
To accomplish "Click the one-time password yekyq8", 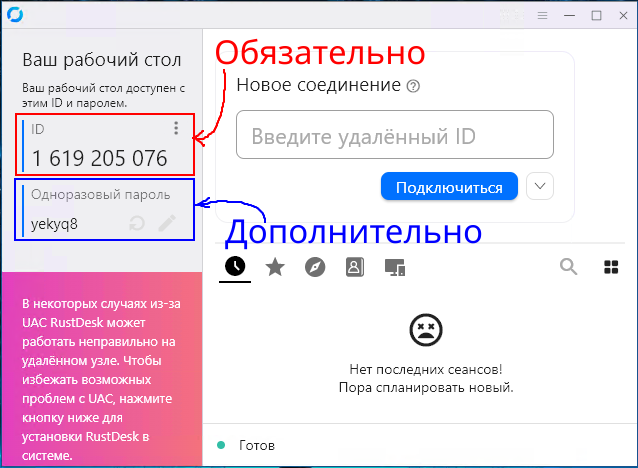I will 54,224.
